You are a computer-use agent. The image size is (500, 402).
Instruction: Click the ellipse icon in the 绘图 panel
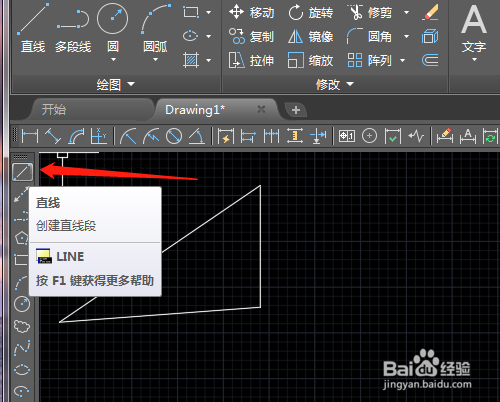coord(191,36)
